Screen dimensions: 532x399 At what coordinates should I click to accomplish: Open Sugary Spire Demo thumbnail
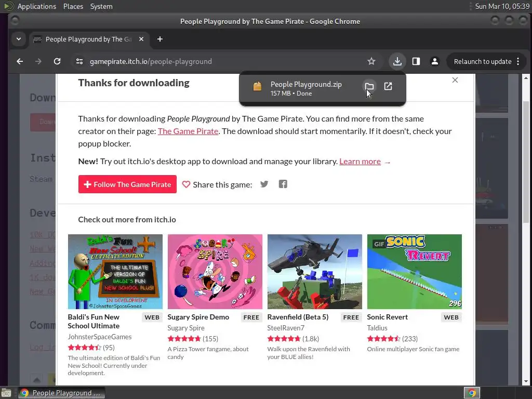coord(215,271)
